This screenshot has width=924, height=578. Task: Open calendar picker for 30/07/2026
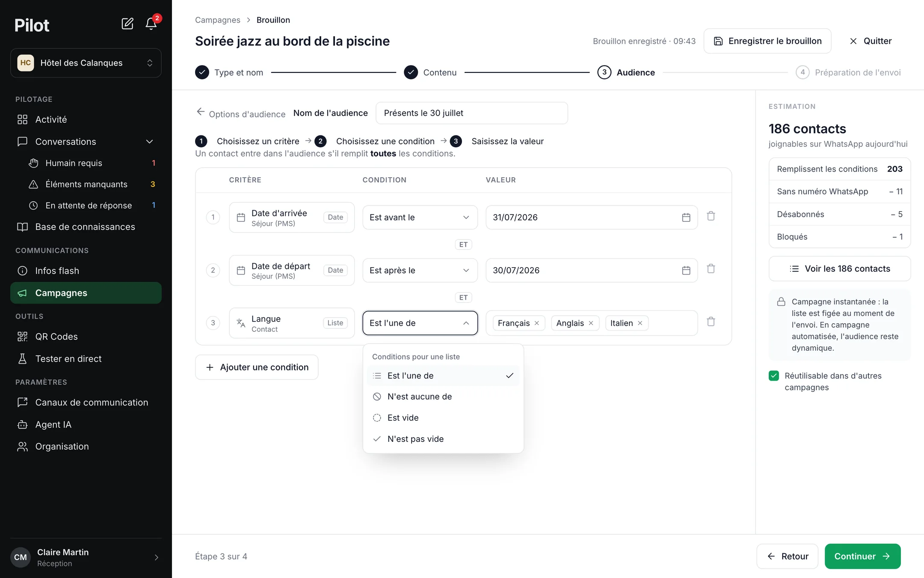pyautogui.click(x=686, y=271)
